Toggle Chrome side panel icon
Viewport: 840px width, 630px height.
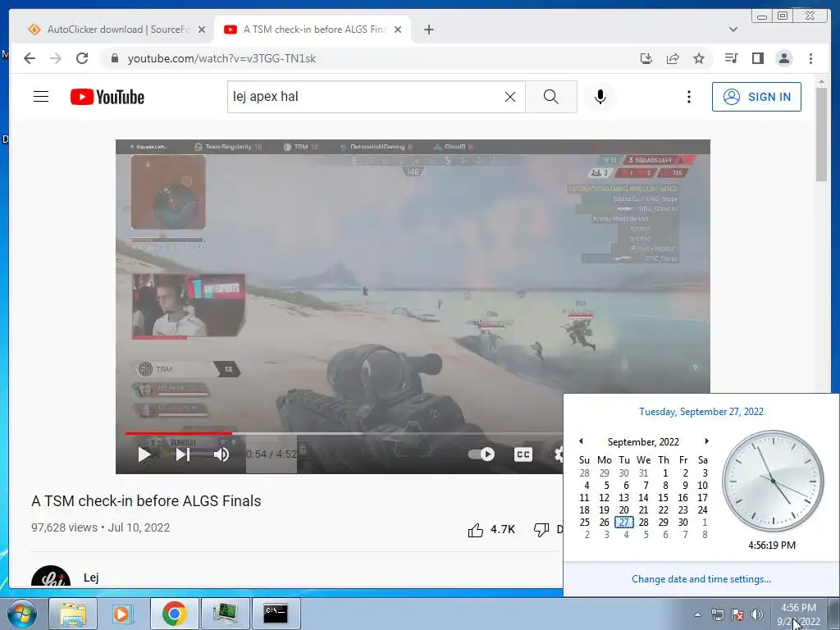tap(757, 58)
